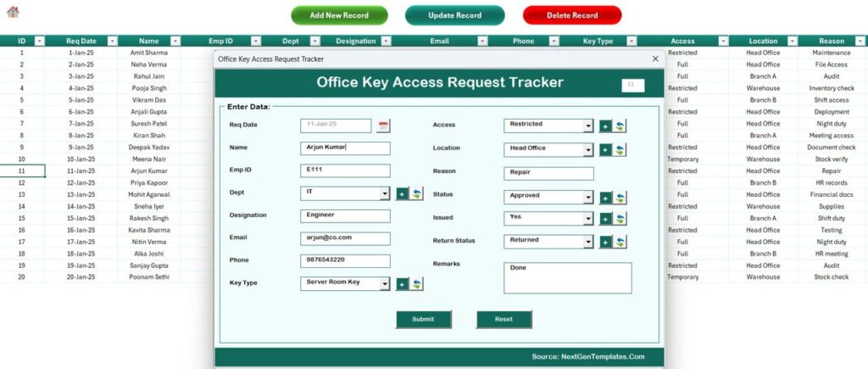This screenshot has width=868, height=369.
Task: Open the Reason column filter arrow
Action: pyautogui.click(x=860, y=41)
